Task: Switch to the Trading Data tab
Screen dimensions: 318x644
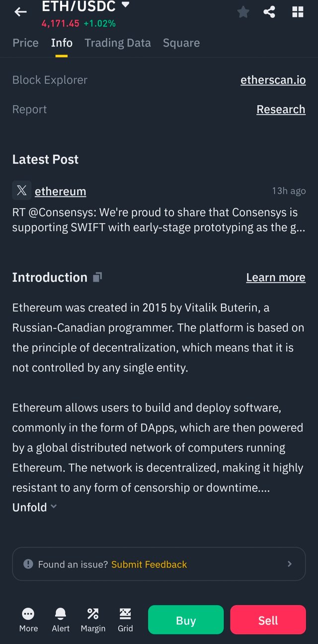Action: click(x=118, y=43)
